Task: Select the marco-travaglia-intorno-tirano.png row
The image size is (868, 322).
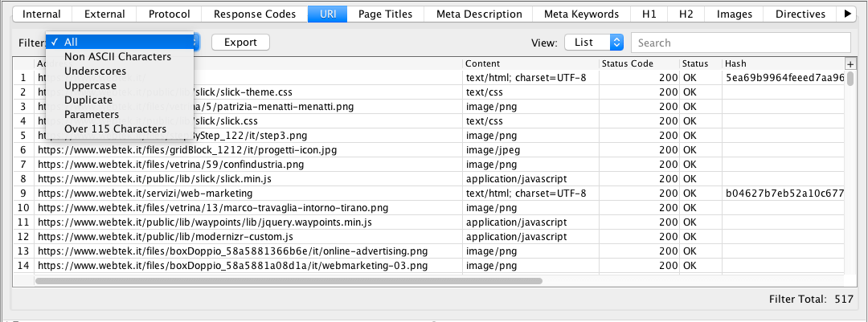Action: click(428, 207)
